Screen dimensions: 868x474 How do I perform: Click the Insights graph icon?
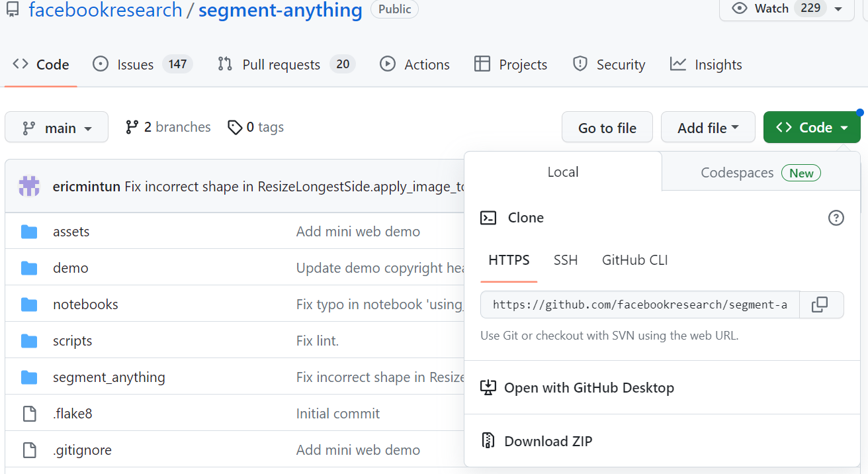coord(678,64)
